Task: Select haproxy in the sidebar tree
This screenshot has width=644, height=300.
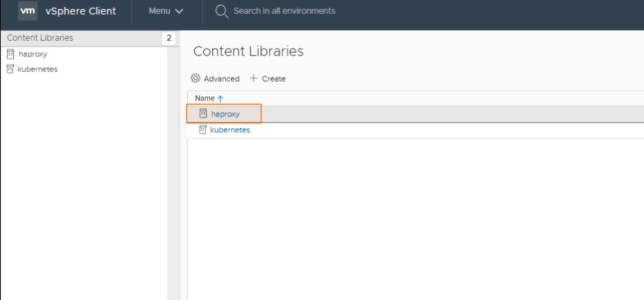Action: coord(33,54)
